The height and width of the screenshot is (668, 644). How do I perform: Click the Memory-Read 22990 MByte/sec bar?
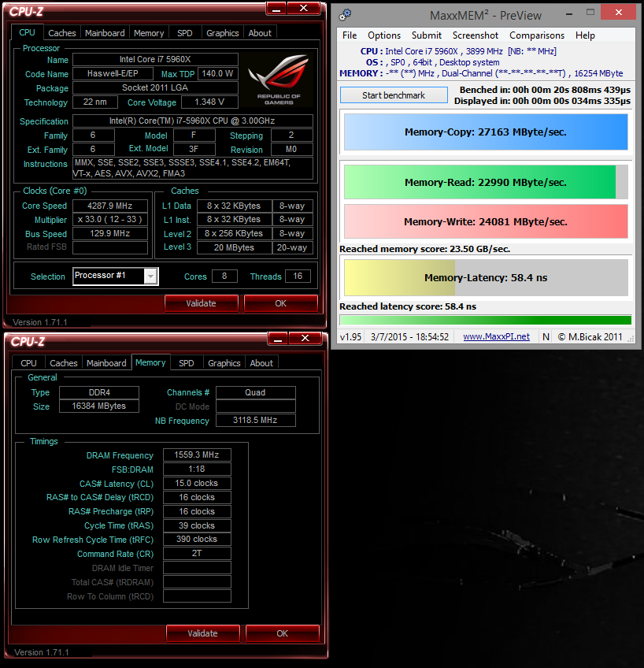[486, 182]
